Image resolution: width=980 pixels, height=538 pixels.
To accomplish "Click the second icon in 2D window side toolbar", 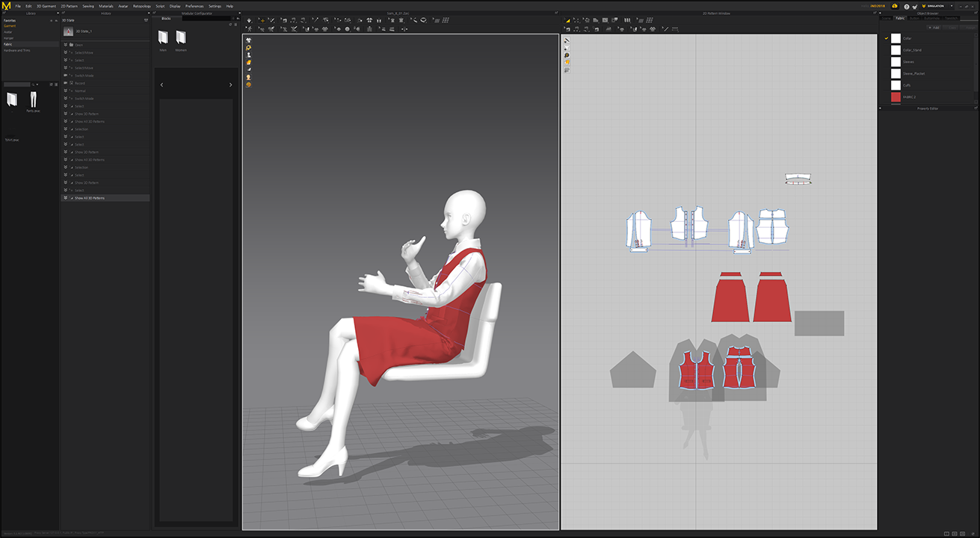I will pos(567,48).
